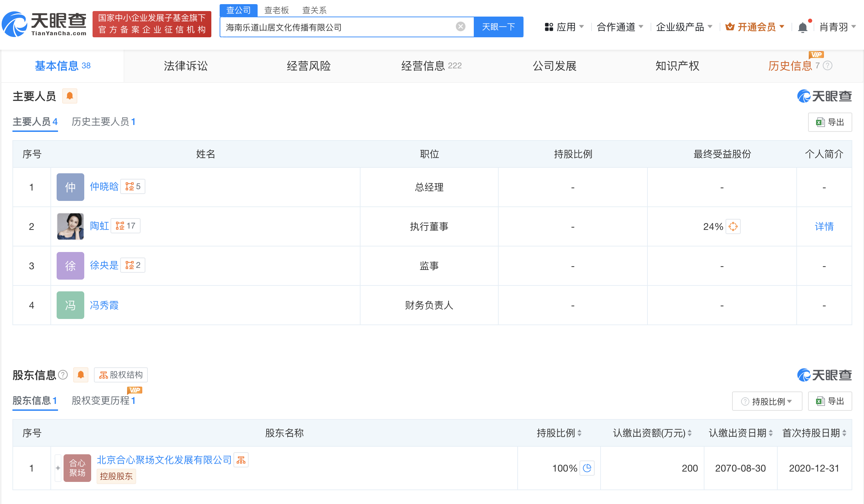864x504 pixels.
Task: View the equity pie icon beside 24%
Action: click(x=733, y=227)
